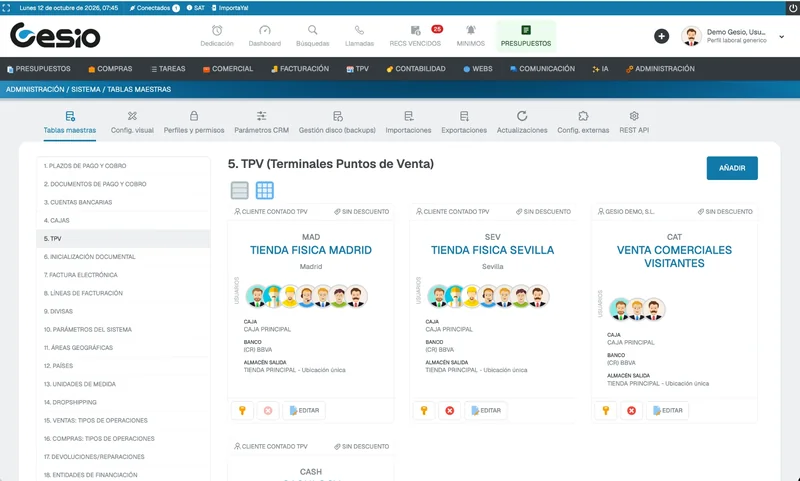Select 9. DIVISAS in sidebar
800x481 pixels.
click(x=123, y=311)
